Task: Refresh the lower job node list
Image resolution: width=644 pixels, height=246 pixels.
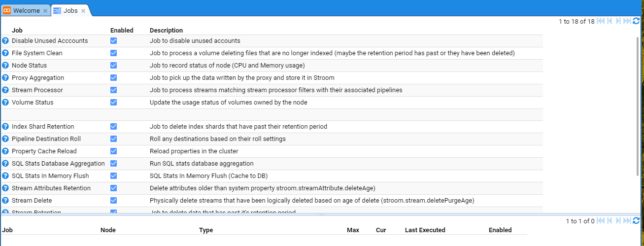Action: click(636, 221)
